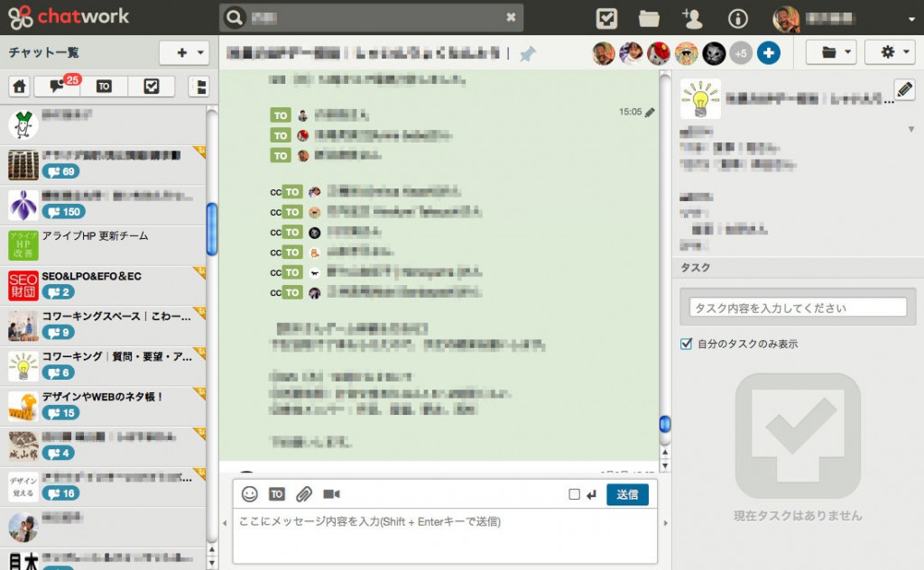This screenshot has width=924, height=570.
Task: Click first member avatar in chat header
Action: [x=604, y=53]
